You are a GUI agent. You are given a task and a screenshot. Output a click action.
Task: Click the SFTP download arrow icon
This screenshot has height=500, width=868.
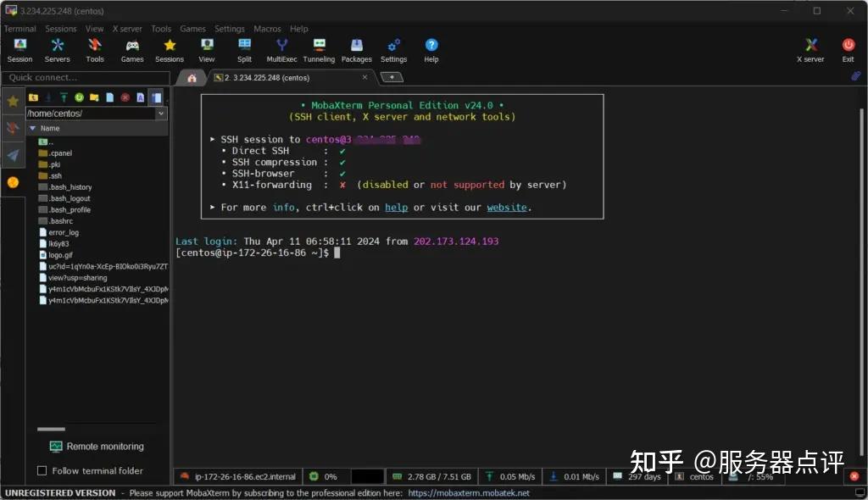48,97
